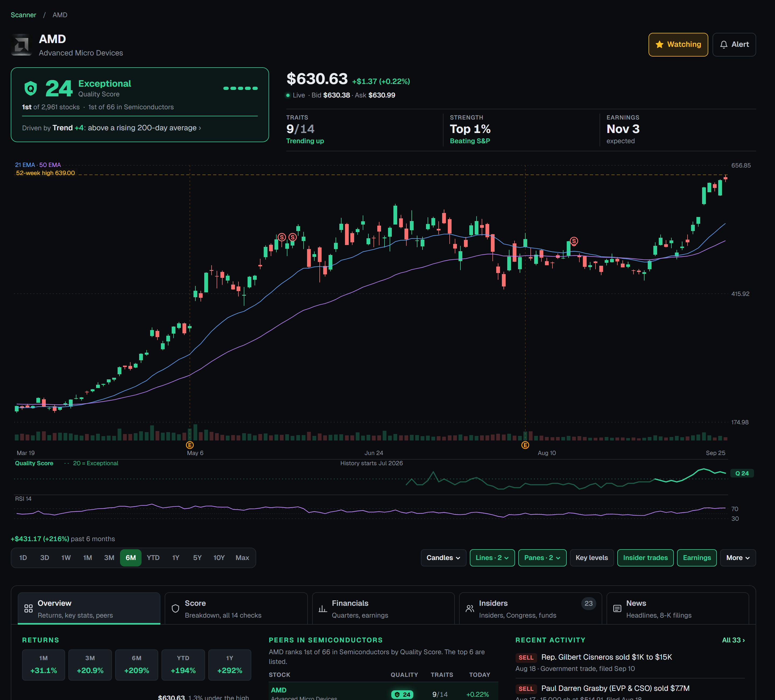
Task: Click the 21 EMA legend label
Action: (25, 165)
